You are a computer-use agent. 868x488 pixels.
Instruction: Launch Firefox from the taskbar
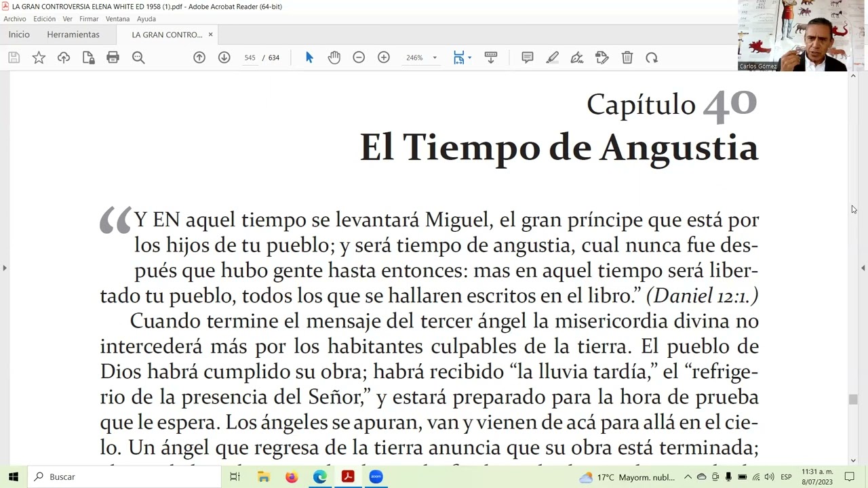pos(292,477)
